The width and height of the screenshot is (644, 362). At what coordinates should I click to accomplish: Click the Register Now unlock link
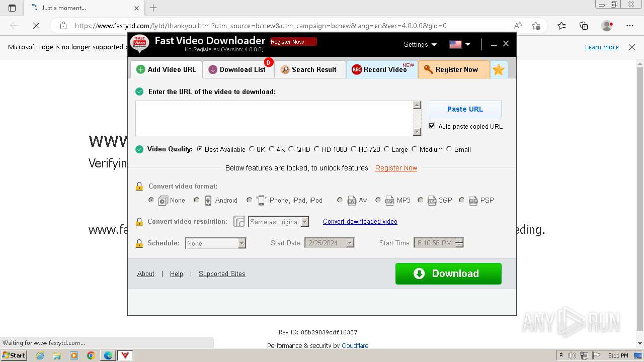click(396, 168)
